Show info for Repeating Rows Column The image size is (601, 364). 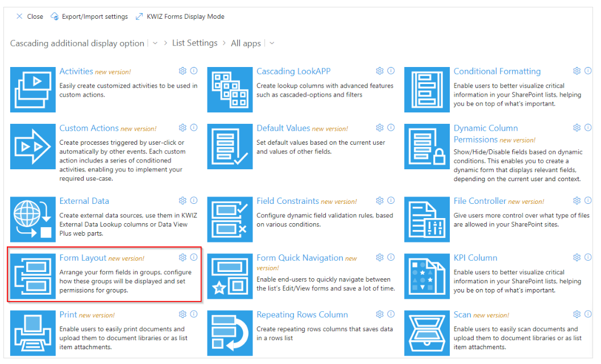point(391,314)
